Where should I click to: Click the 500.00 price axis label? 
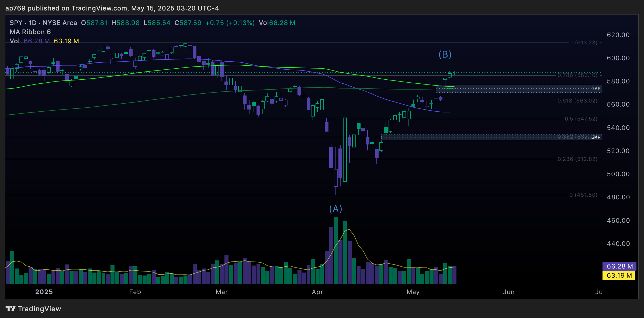click(x=618, y=174)
